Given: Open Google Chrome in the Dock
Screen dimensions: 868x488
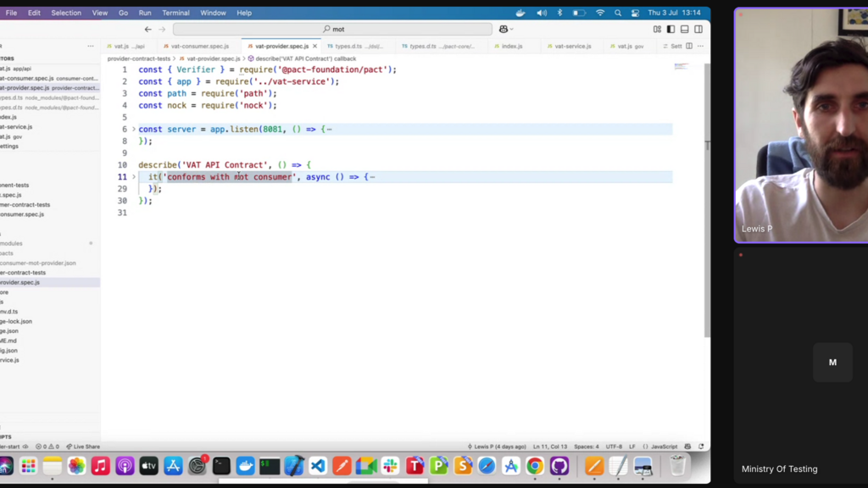Looking at the screenshot, I should 535,466.
